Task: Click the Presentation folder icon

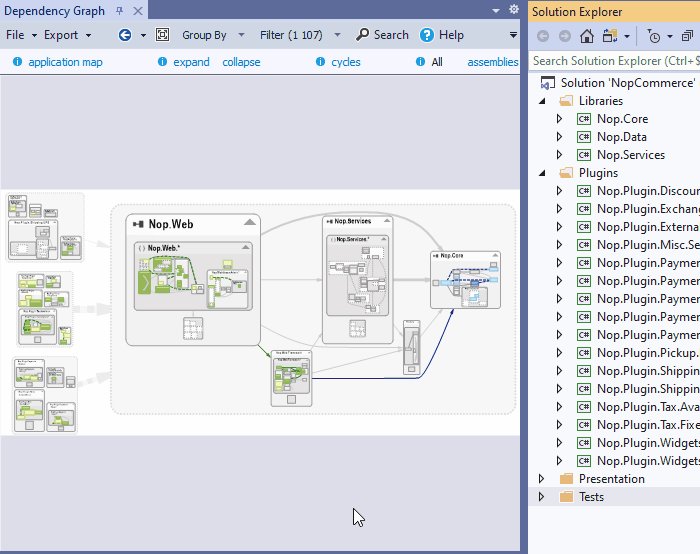Action: pyautogui.click(x=566, y=479)
